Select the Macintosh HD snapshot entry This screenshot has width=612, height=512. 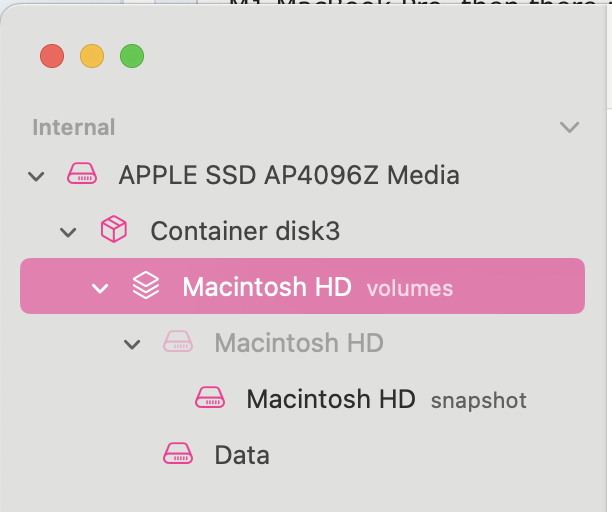click(x=330, y=399)
